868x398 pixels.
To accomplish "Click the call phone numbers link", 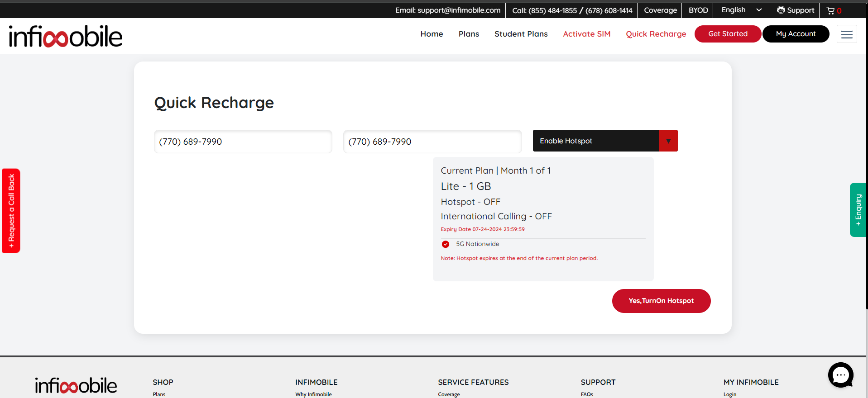I will click(x=572, y=10).
